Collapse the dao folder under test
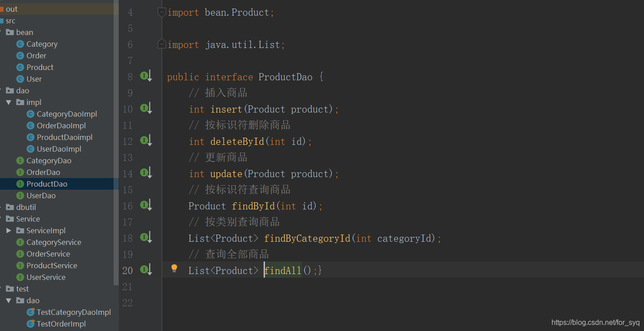This screenshot has width=644, height=331. pos(9,301)
